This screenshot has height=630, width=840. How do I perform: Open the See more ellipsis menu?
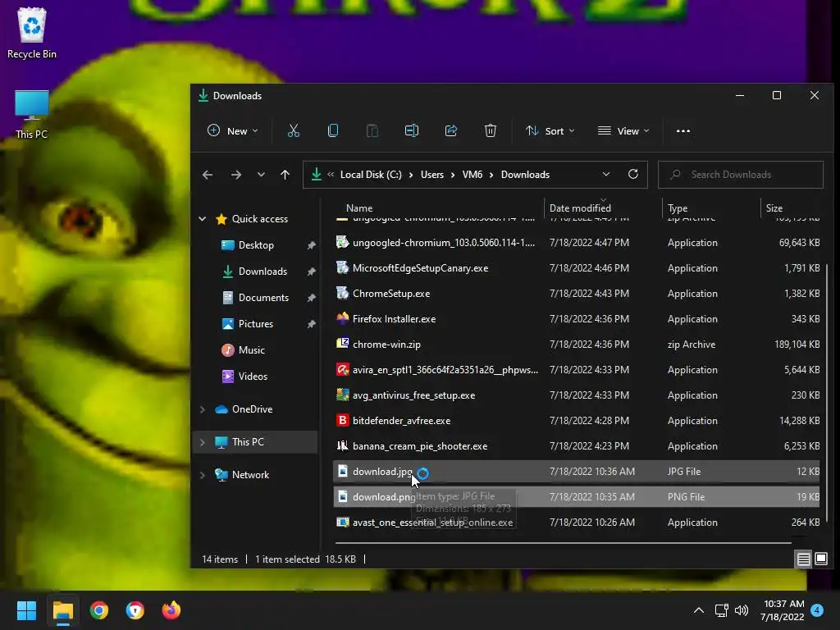point(683,130)
